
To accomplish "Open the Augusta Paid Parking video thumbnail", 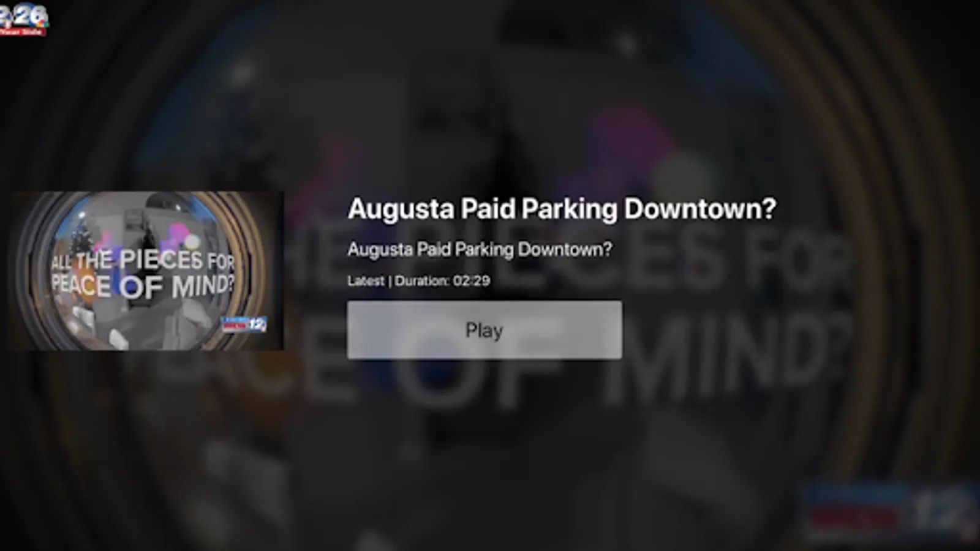I will click(x=146, y=271).
